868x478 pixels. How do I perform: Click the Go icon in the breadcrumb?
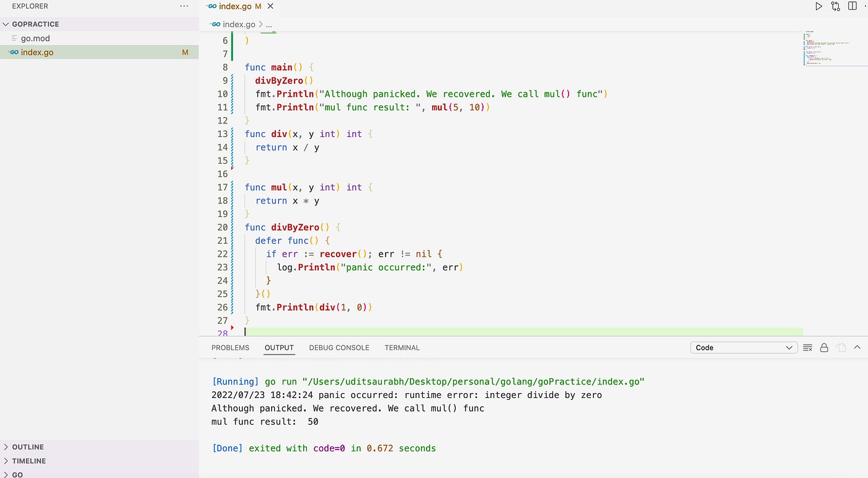click(216, 25)
